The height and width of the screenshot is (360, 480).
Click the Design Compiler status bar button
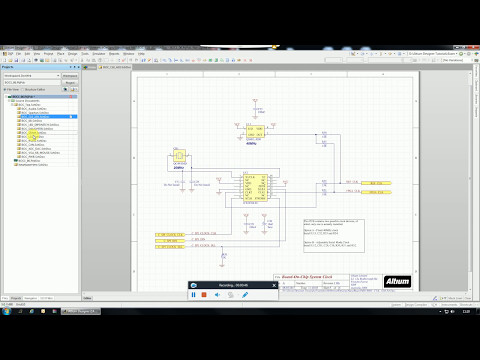click(x=416, y=305)
